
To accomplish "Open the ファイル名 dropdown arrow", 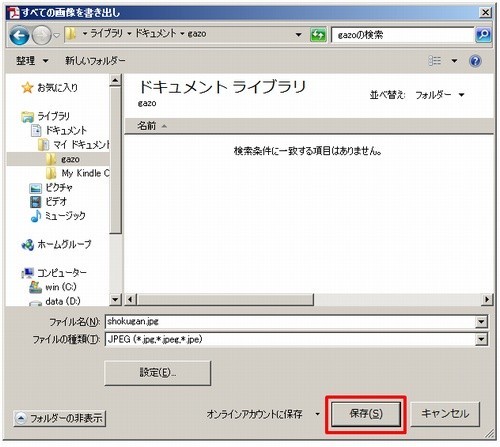I will click(x=481, y=322).
